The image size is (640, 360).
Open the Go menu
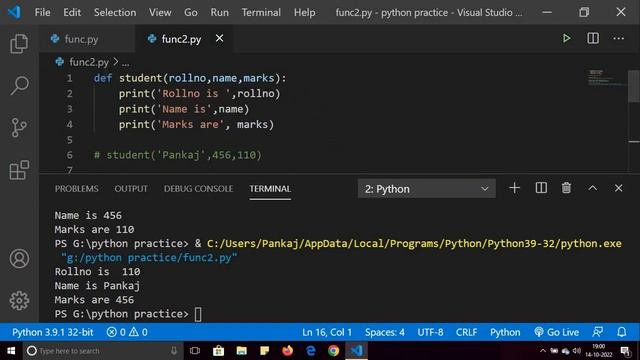pos(191,12)
